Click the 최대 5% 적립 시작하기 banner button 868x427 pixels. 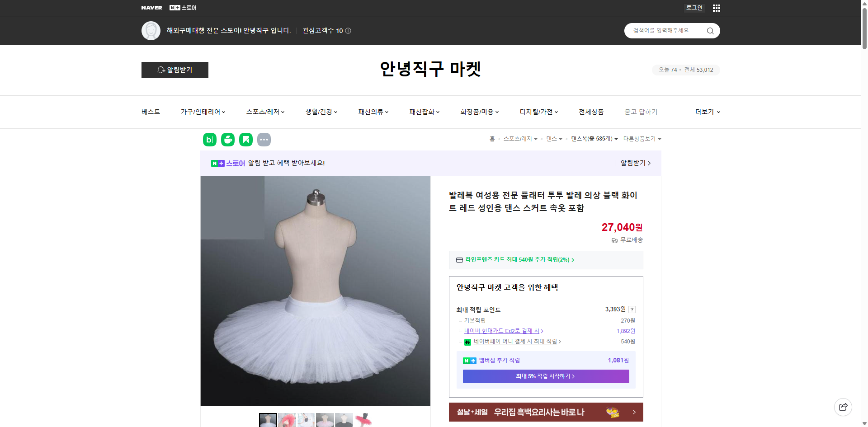(545, 376)
